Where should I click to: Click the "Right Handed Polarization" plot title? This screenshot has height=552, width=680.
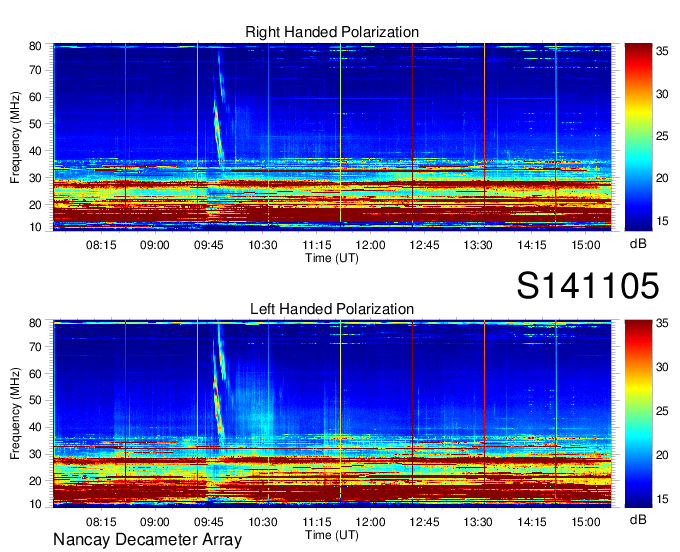click(332, 32)
